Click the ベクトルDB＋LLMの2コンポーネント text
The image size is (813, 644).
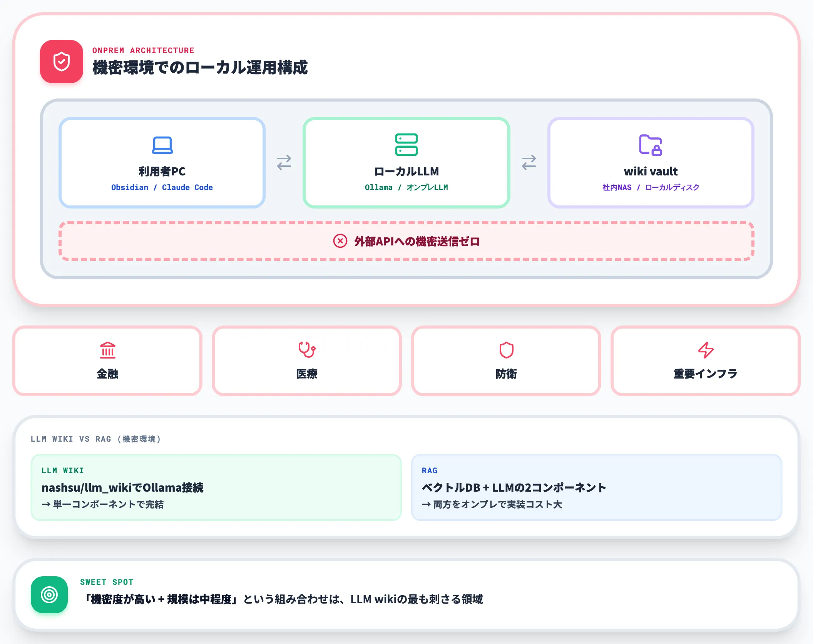tap(514, 487)
